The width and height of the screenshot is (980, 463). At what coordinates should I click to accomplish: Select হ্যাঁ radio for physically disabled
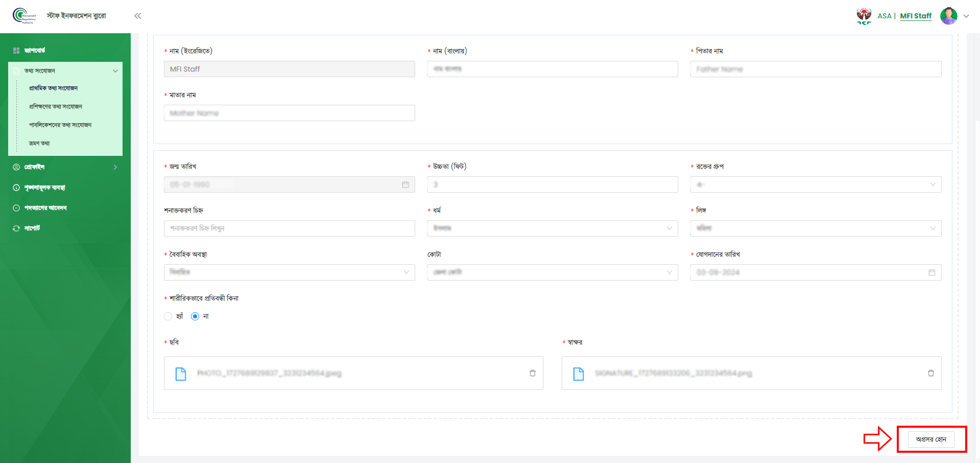[x=168, y=316]
